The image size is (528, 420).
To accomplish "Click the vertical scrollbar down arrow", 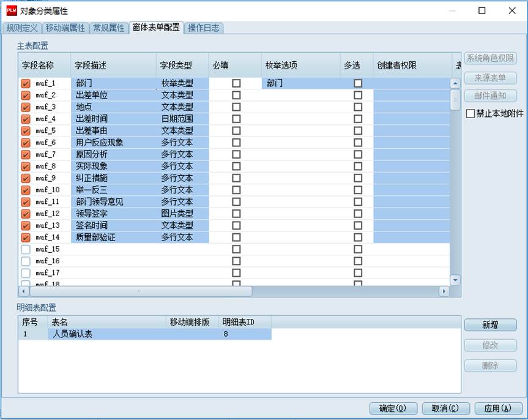I will (x=455, y=280).
